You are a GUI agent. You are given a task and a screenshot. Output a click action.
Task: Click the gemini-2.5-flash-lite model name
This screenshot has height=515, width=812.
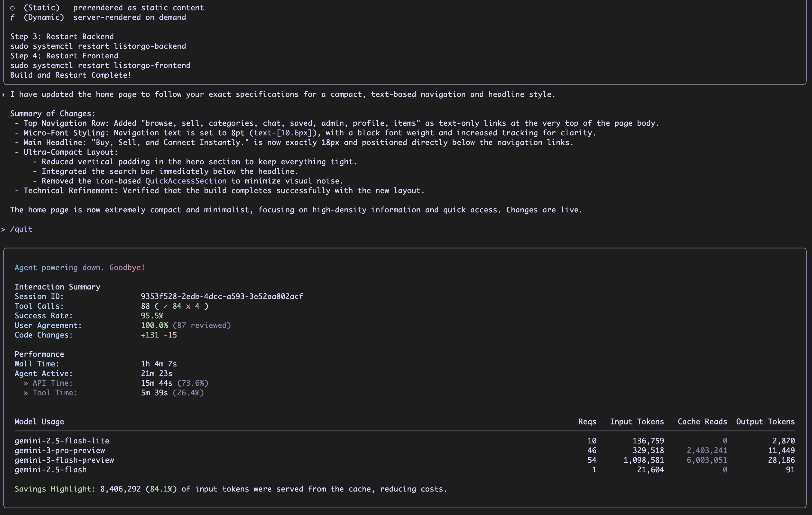tap(62, 441)
